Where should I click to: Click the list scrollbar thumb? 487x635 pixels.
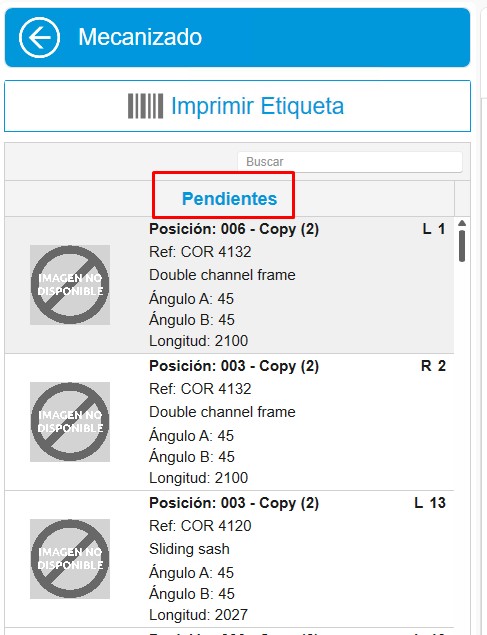tap(462, 245)
